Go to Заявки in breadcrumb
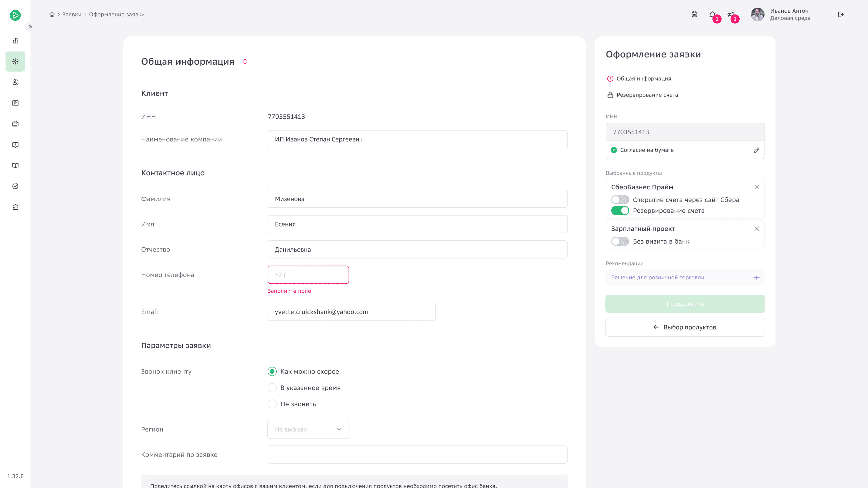Screen dimensions: 868x488 [72, 14]
